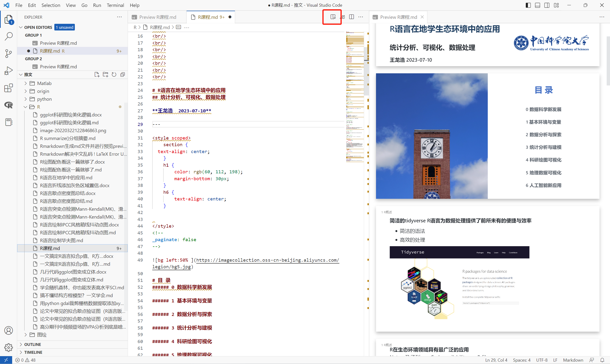Image resolution: width=610 pixels, height=364 pixels.
Task: Close the right Preview R课程.md tab
Action: pyautogui.click(x=422, y=17)
